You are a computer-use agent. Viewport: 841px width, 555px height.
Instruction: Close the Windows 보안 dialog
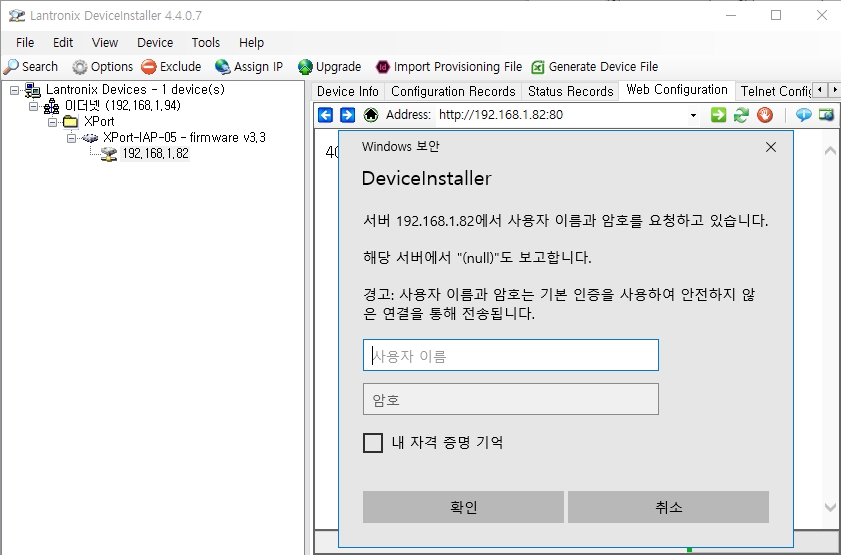[771, 147]
